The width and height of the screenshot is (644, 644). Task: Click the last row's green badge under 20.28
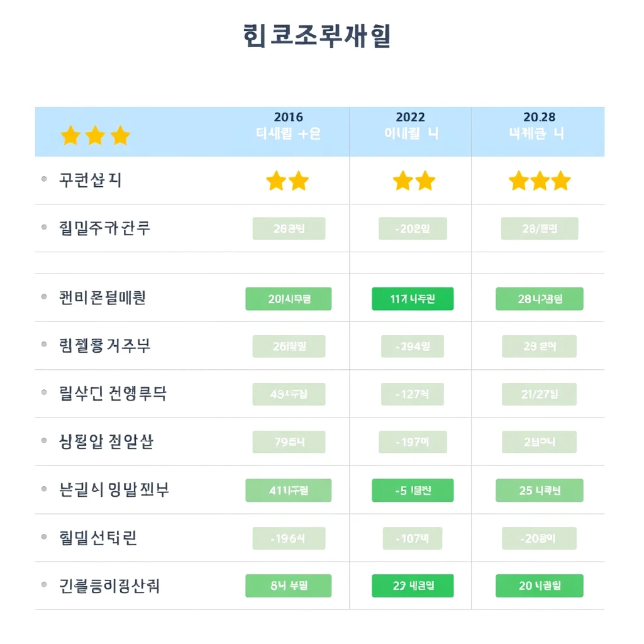click(539, 586)
